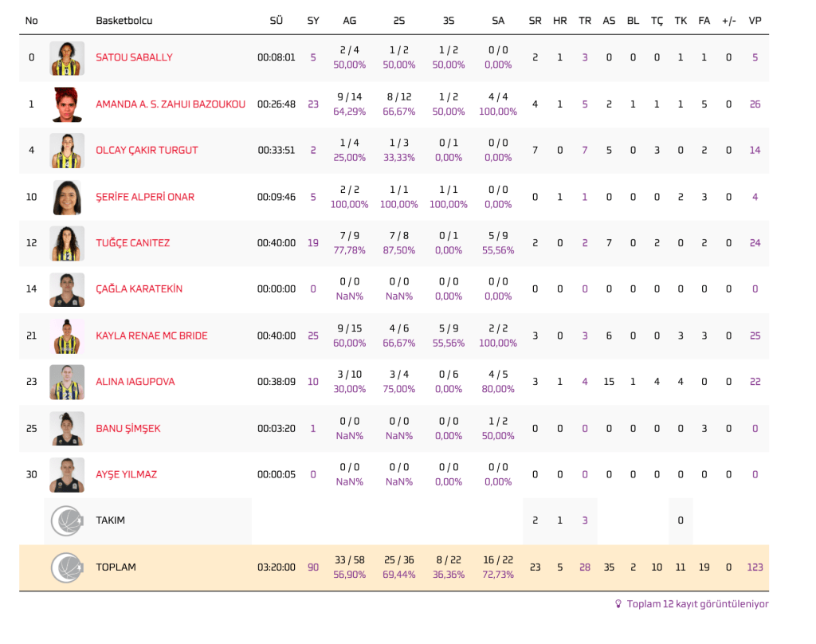This screenshot has height=644, width=816.
Task: Open Şerife Alperi Onar's portrait
Action: [67, 197]
